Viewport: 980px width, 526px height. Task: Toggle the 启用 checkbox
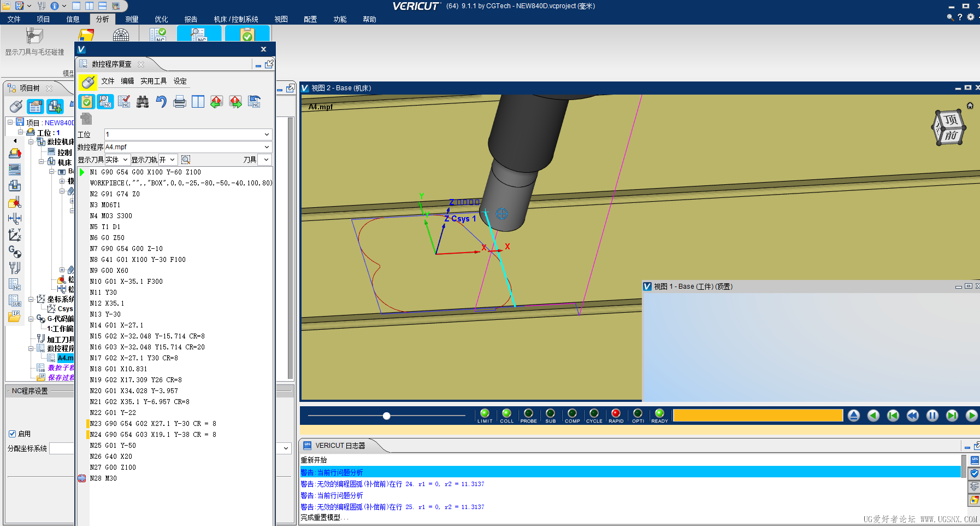coord(12,434)
